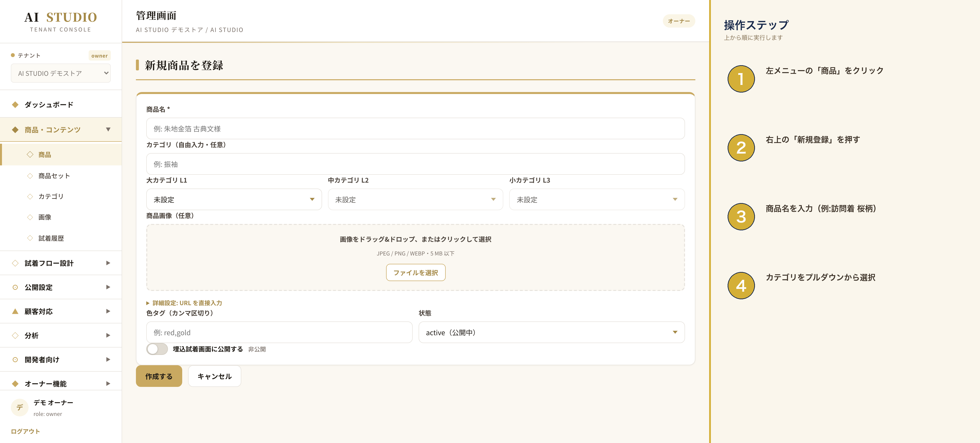Collapse the 商品・コンテンツ menu arrow
The image size is (980, 443).
point(108,130)
